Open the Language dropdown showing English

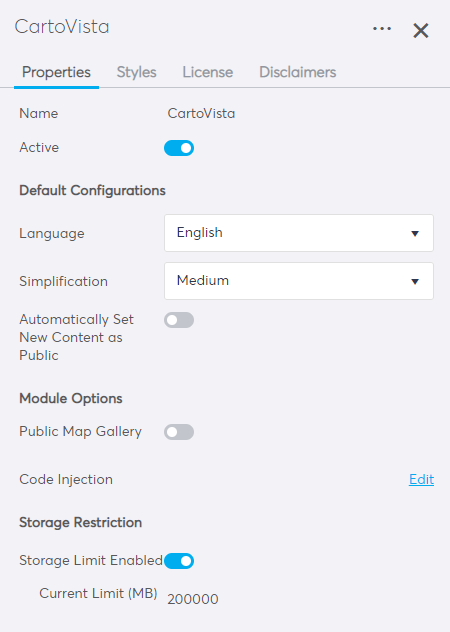click(299, 233)
